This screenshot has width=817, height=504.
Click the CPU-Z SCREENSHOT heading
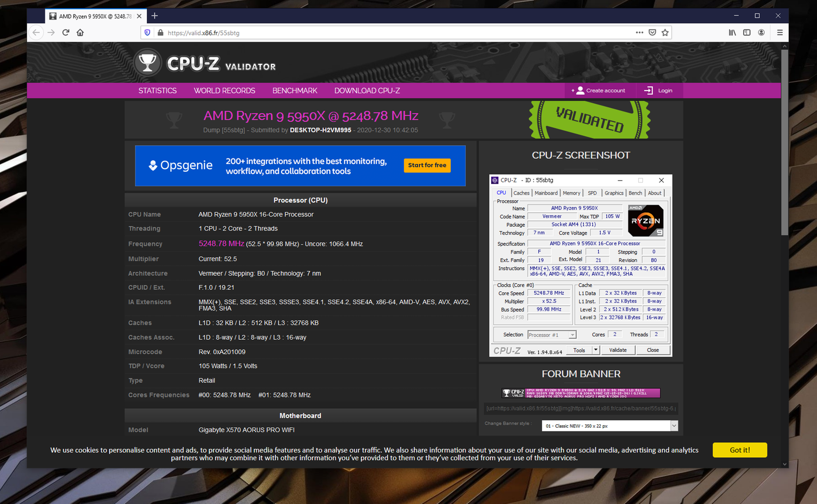(581, 155)
